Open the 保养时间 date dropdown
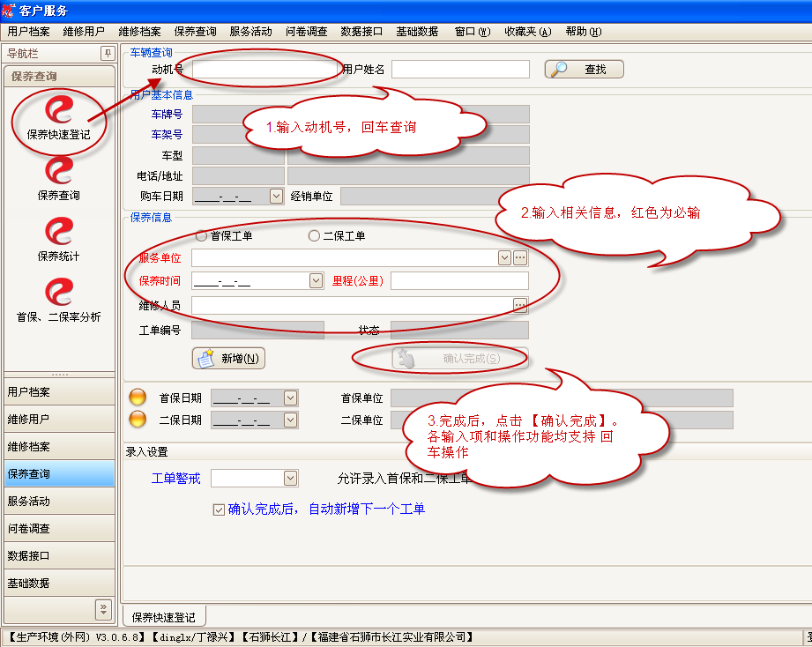 pos(316,281)
